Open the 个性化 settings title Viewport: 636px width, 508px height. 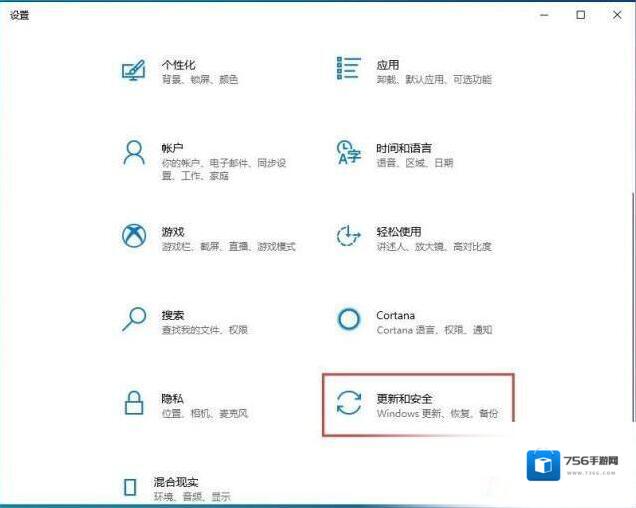pyautogui.click(x=178, y=65)
